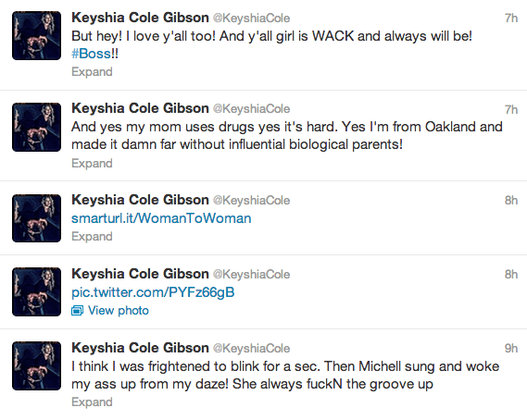The height and width of the screenshot is (420, 527).
Task: Click @KeyshiaCole handle on the Oakland tweet
Action: tap(251, 109)
